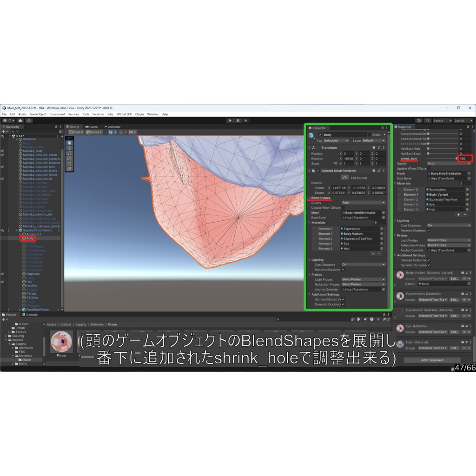Adjust the shrink_hole blendshape slider

point(442,159)
